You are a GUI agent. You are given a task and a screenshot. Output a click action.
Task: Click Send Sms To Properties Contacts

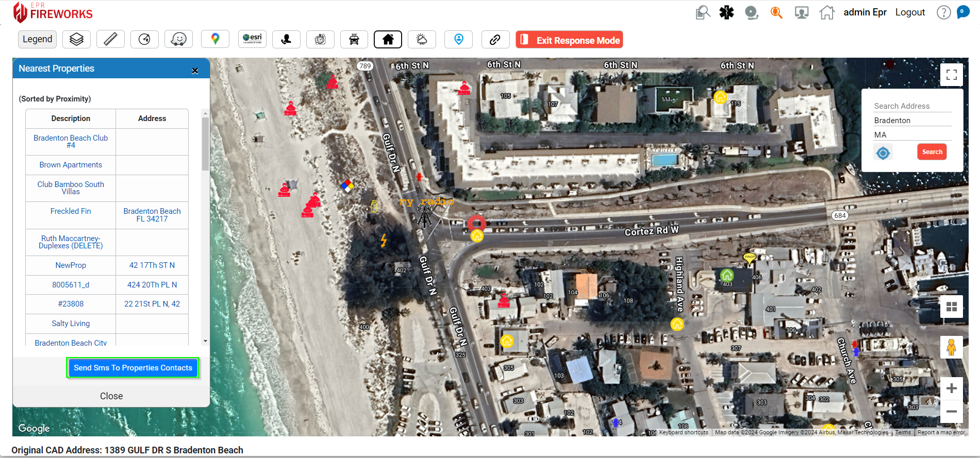click(x=132, y=368)
